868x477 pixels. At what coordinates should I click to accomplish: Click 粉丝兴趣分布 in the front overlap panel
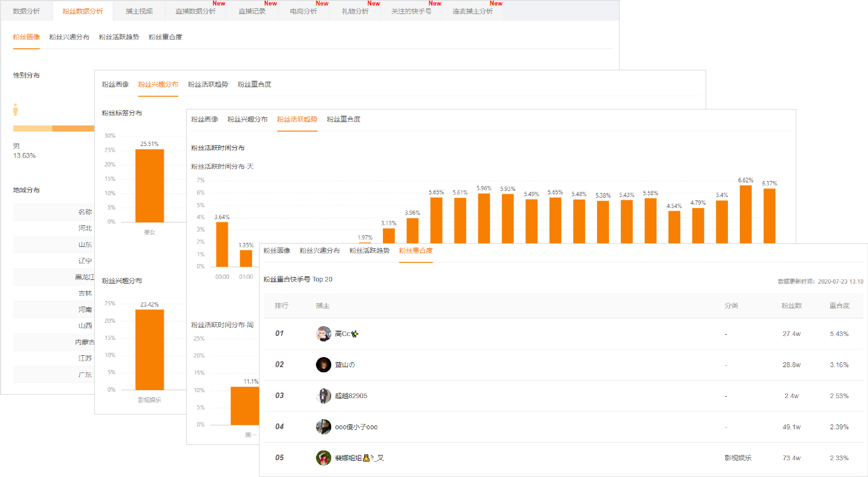319,251
